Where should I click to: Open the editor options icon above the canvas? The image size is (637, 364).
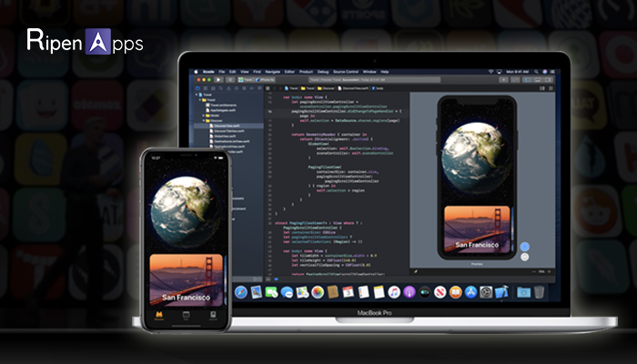click(x=542, y=88)
